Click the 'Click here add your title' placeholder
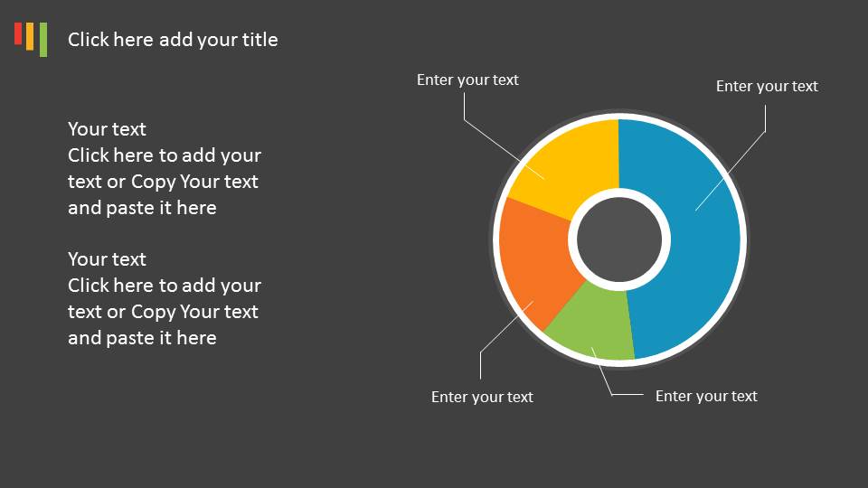This screenshot has height=488, width=868. point(173,40)
